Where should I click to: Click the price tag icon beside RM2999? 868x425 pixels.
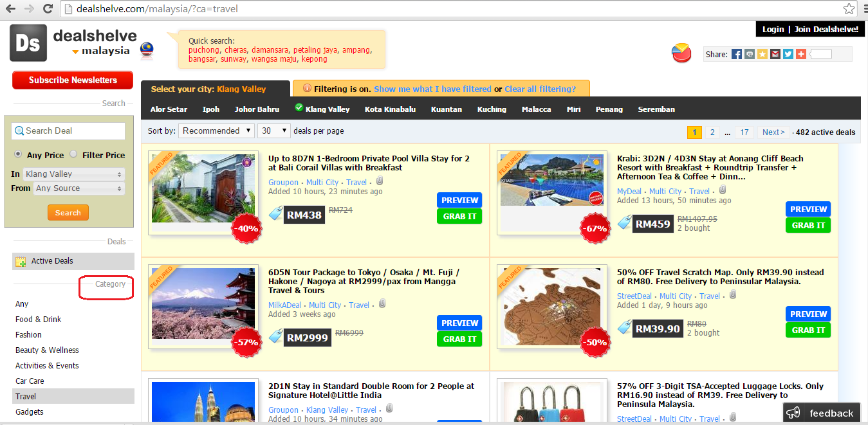tap(276, 336)
